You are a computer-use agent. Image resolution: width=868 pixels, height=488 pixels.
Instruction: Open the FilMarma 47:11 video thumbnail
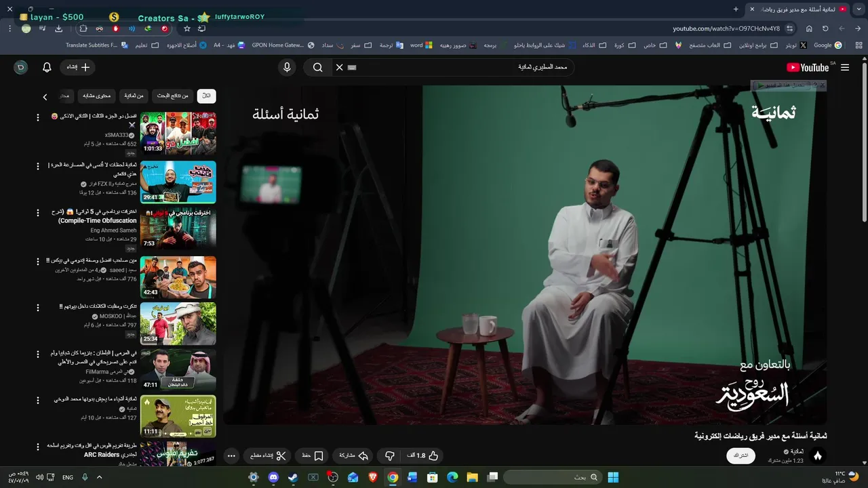coord(178,370)
